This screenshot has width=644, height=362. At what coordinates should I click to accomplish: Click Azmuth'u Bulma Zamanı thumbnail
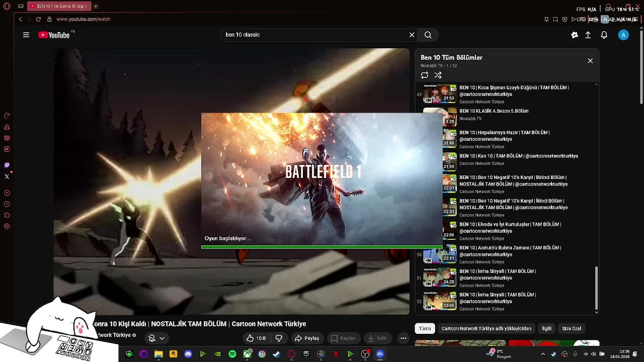point(440,254)
